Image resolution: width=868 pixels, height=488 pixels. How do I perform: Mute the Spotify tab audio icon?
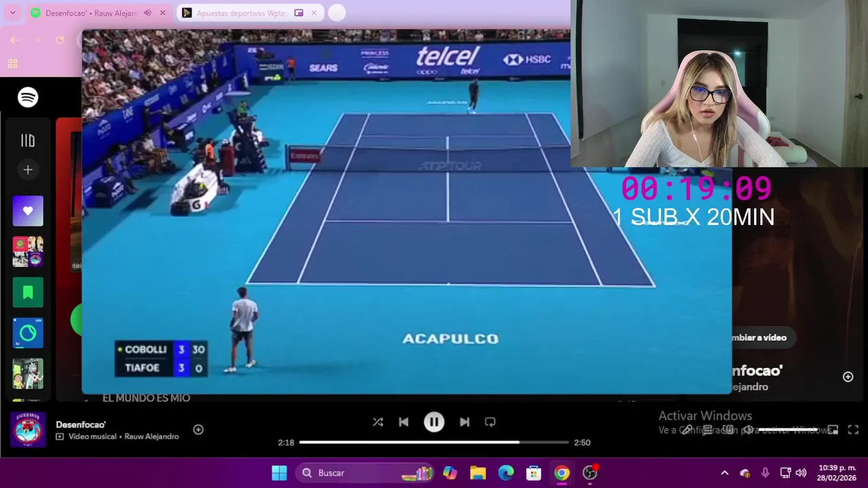147,13
